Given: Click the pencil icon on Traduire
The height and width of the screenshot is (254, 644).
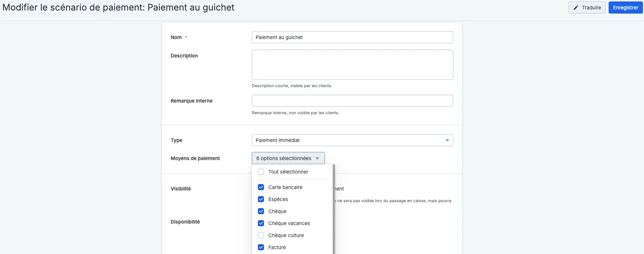Looking at the screenshot, I should (x=576, y=8).
